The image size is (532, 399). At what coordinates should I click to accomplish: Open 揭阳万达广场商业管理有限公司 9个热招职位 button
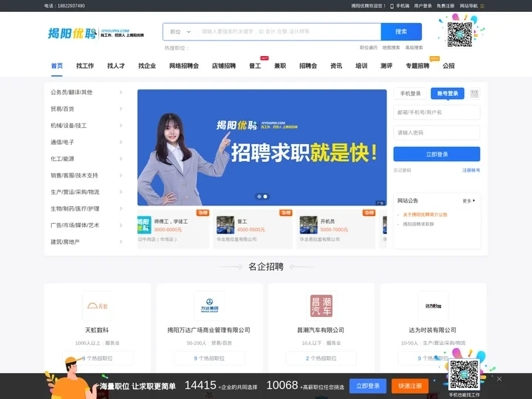pyautogui.click(x=209, y=358)
